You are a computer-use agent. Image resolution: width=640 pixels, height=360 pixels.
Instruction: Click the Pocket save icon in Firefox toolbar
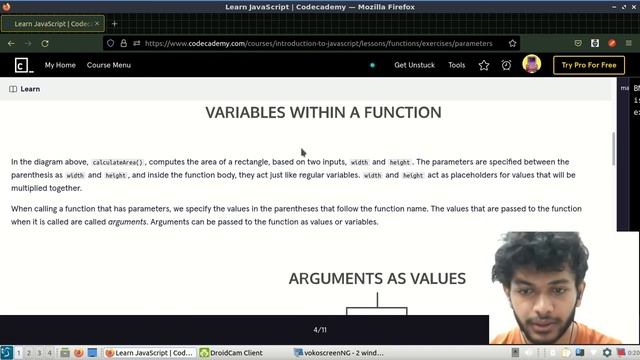point(578,43)
